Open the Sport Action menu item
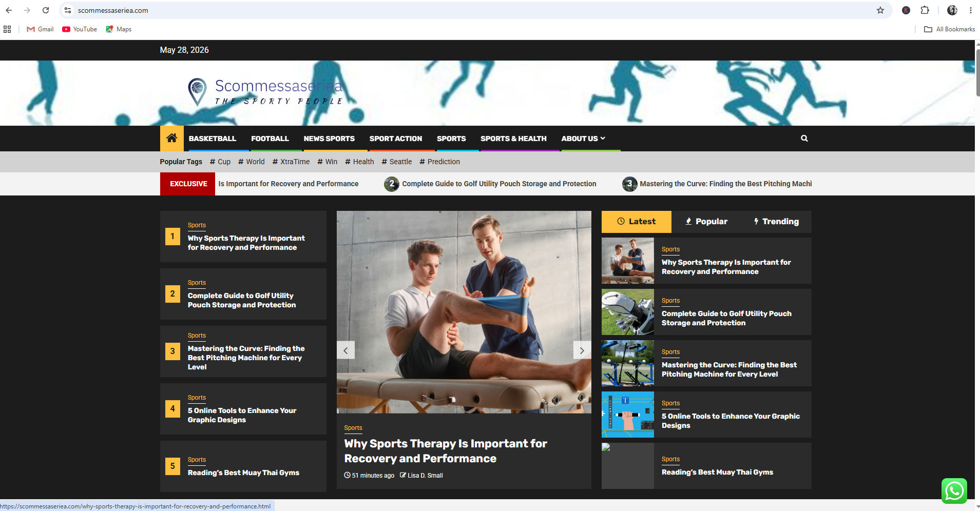The width and height of the screenshot is (980, 511). coord(396,139)
